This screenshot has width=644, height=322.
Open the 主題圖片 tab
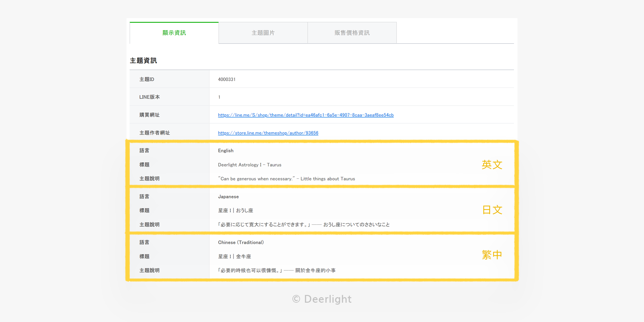coord(263,33)
